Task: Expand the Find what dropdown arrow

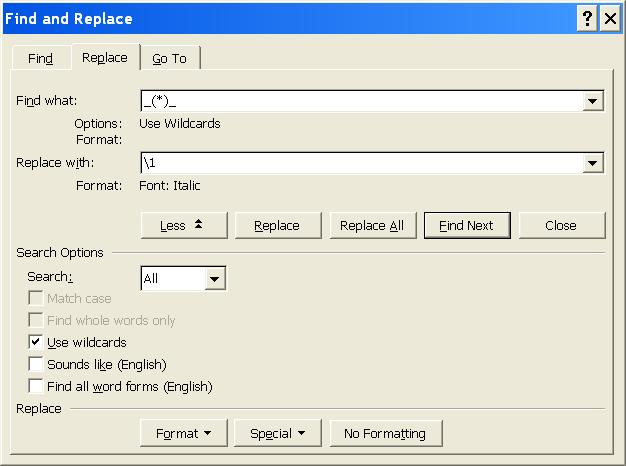Action: 594,101
